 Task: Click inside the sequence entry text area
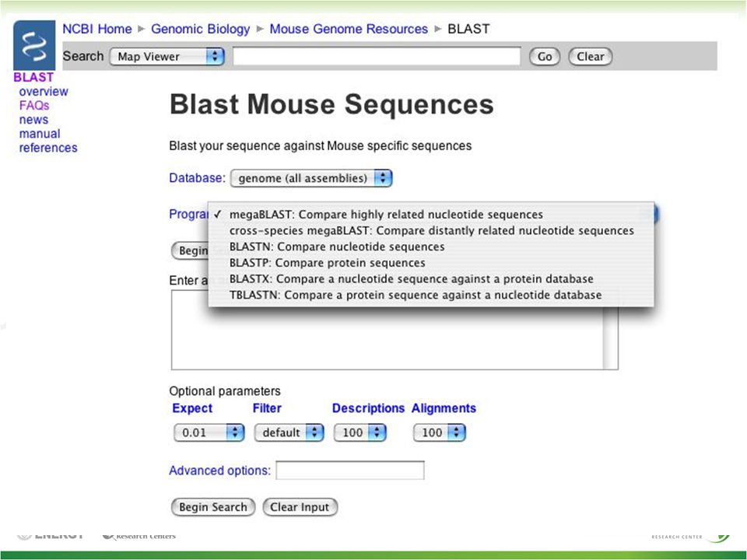coord(387,338)
